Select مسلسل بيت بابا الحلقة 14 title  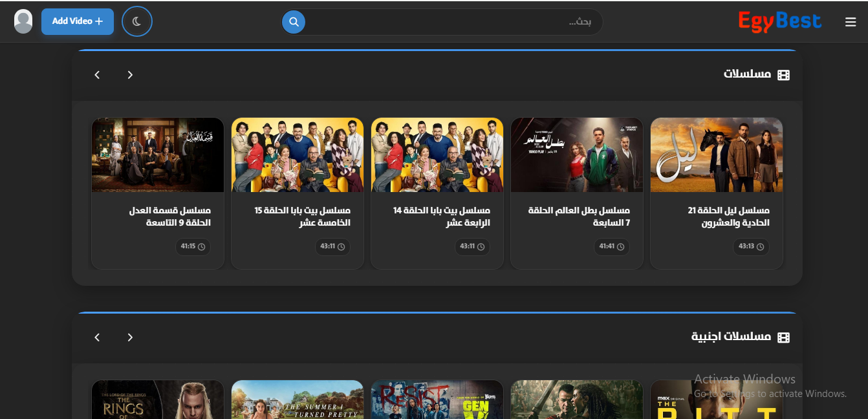coord(442,217)
